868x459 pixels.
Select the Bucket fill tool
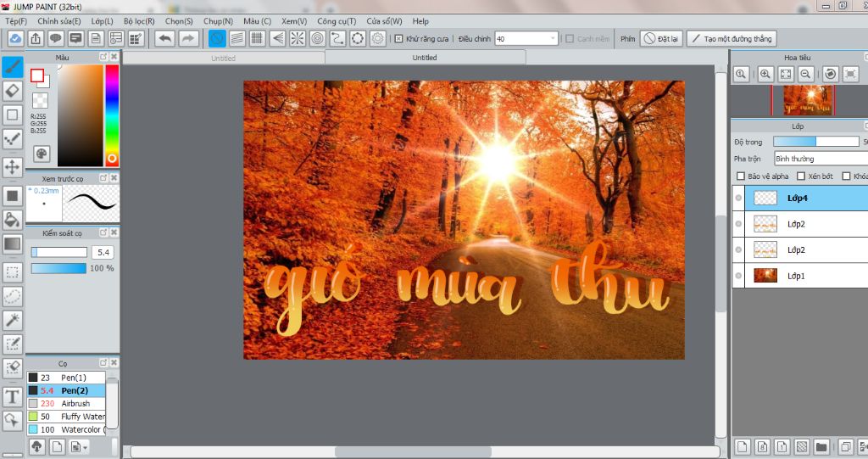point(12,220)
